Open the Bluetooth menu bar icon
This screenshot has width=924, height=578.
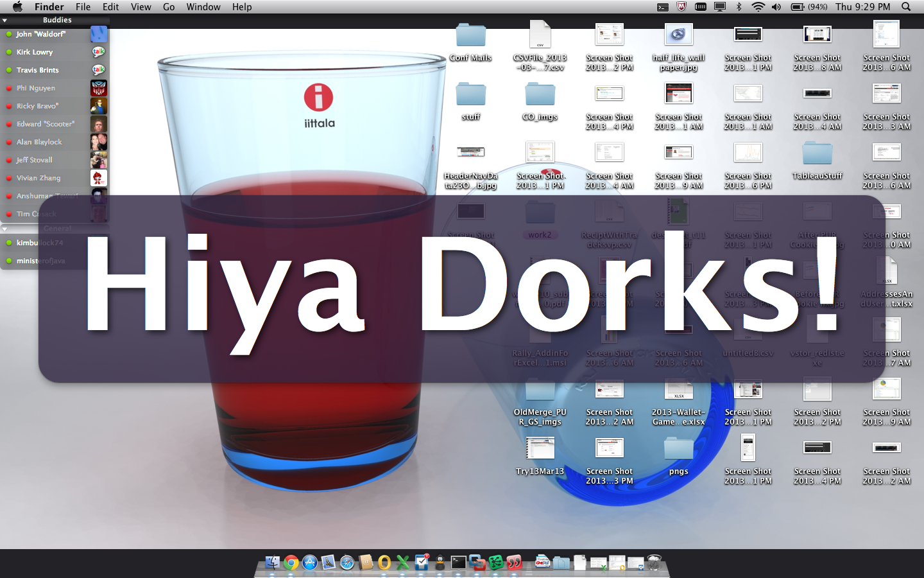tap(739, 6)
